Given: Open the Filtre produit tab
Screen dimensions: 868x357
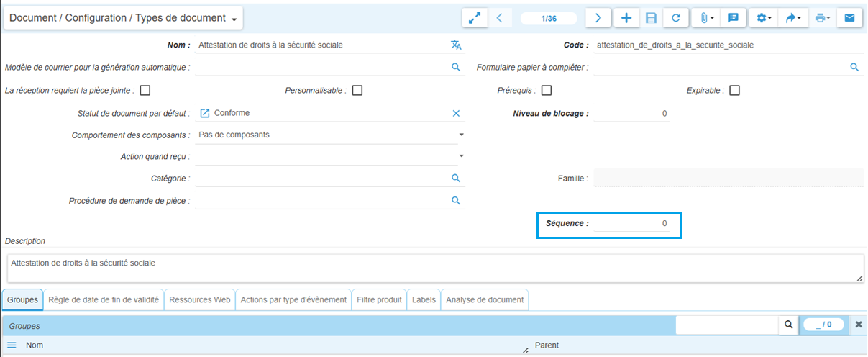Looking at the screenshot, I should pyautogui.click(x=379, y=299).
